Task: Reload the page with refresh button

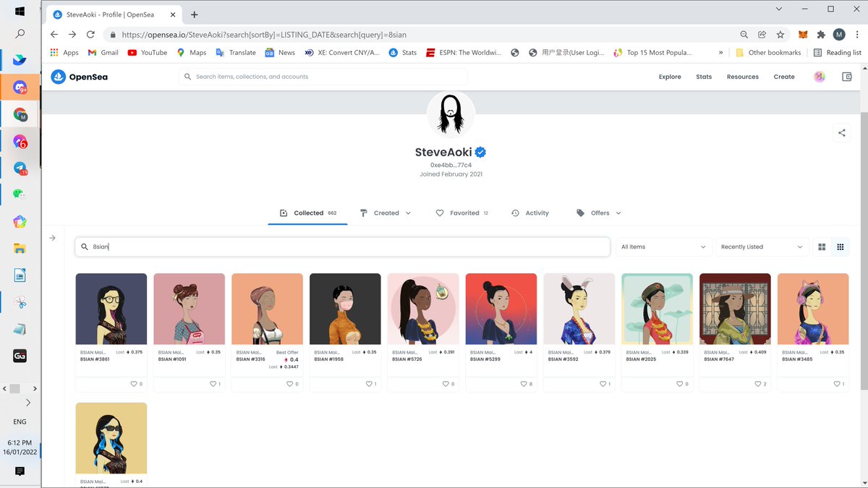Action: click(x=90, y=34)
